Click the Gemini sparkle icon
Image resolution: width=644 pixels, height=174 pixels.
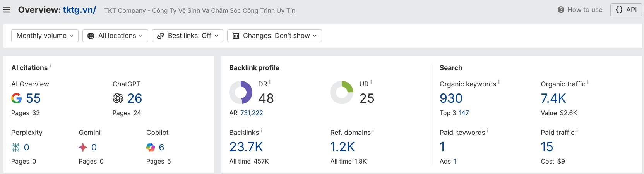tap(83, 147)
